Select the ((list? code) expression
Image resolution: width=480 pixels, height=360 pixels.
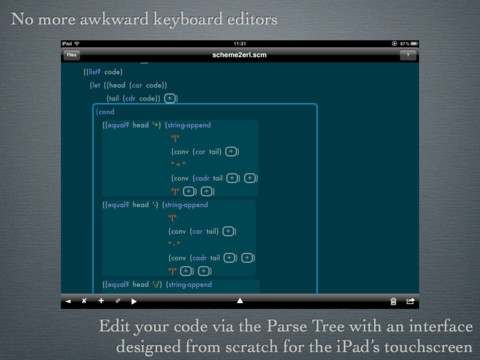pos(103,72)
